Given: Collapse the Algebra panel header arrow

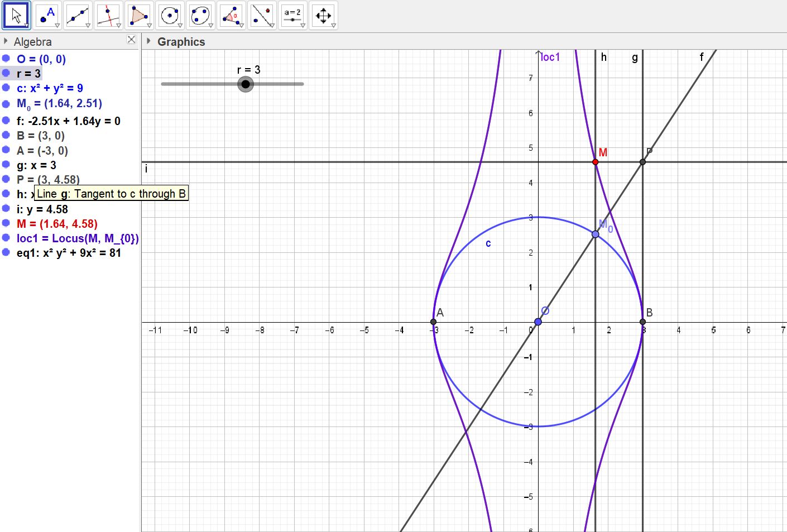Looking at the screenshot, I should point(6,41).
